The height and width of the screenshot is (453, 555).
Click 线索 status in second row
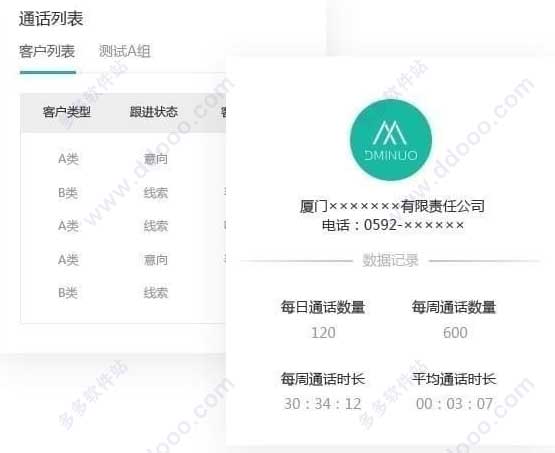(156, 193)
